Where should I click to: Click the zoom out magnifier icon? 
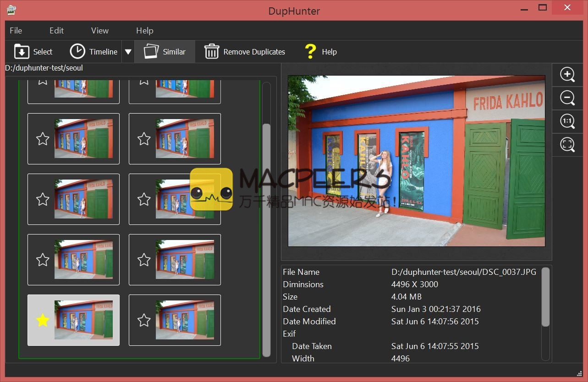[567, 98]
